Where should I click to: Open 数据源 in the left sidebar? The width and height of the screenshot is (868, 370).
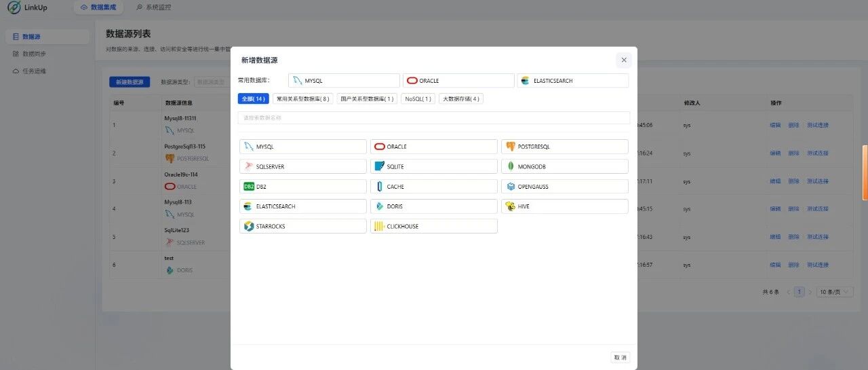pyautogui.click(x=47, y=37)
